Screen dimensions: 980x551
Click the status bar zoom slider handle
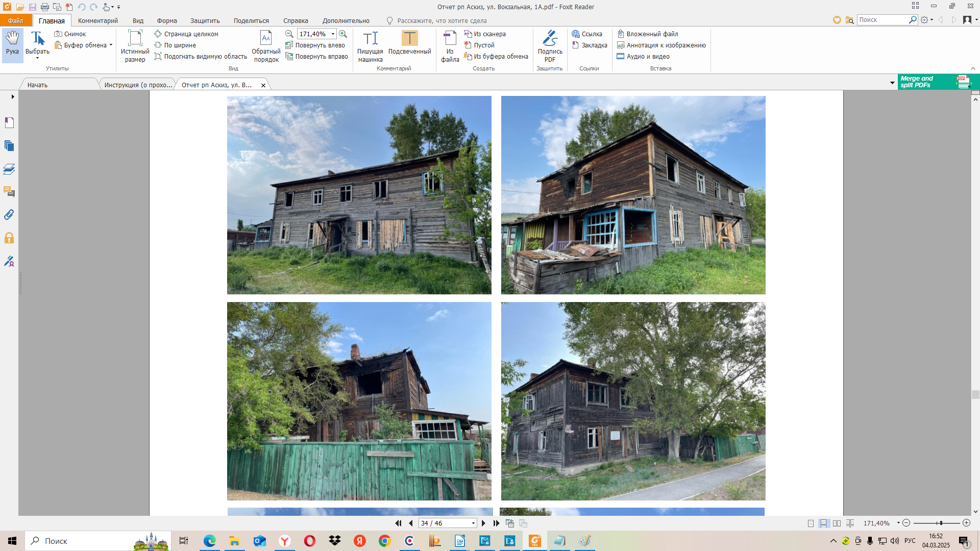coord(940,523)
